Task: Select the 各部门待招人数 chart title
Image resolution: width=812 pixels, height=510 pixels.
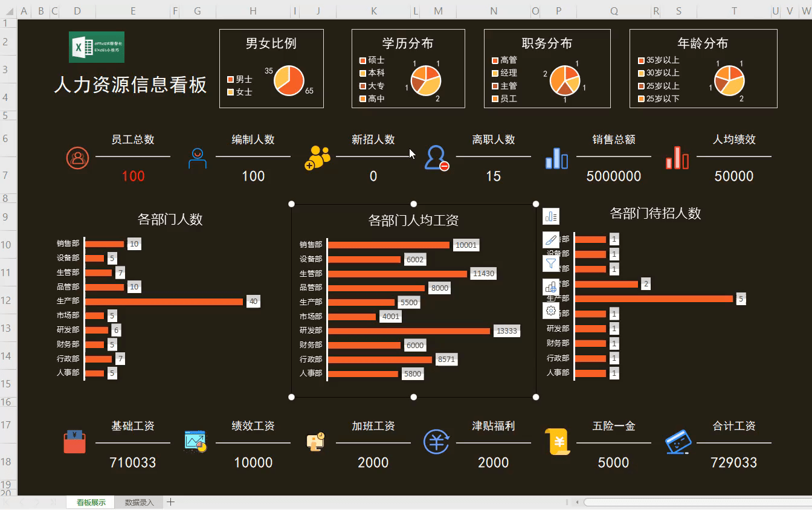Action: (656, 213)
